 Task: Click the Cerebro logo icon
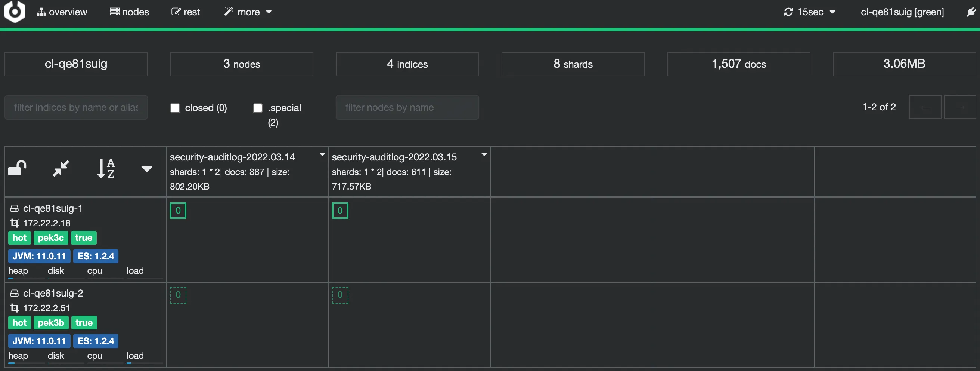15,12
